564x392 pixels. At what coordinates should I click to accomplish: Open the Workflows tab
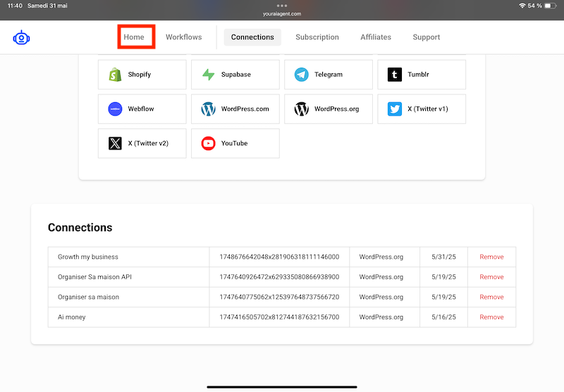point(184,37)
